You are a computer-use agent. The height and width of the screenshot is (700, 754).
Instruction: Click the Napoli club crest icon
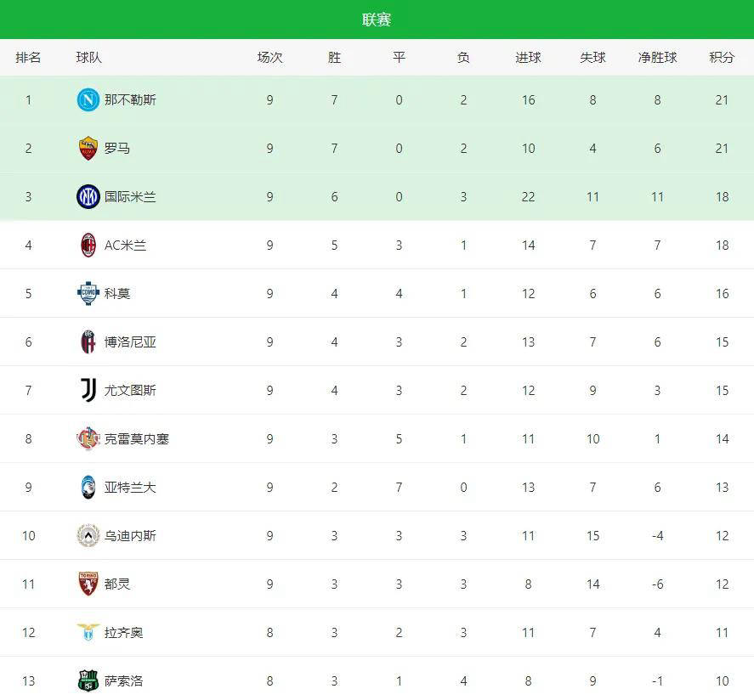pyautogui.click(x=88, y=100)
